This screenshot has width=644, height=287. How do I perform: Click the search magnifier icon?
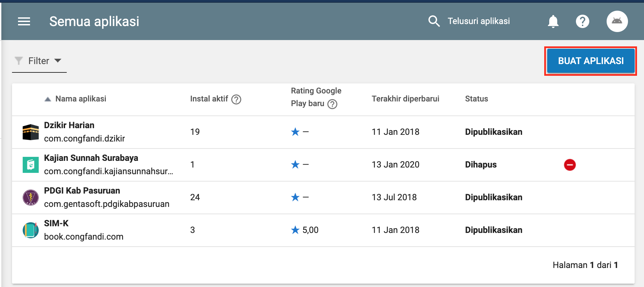click(434, 21)
